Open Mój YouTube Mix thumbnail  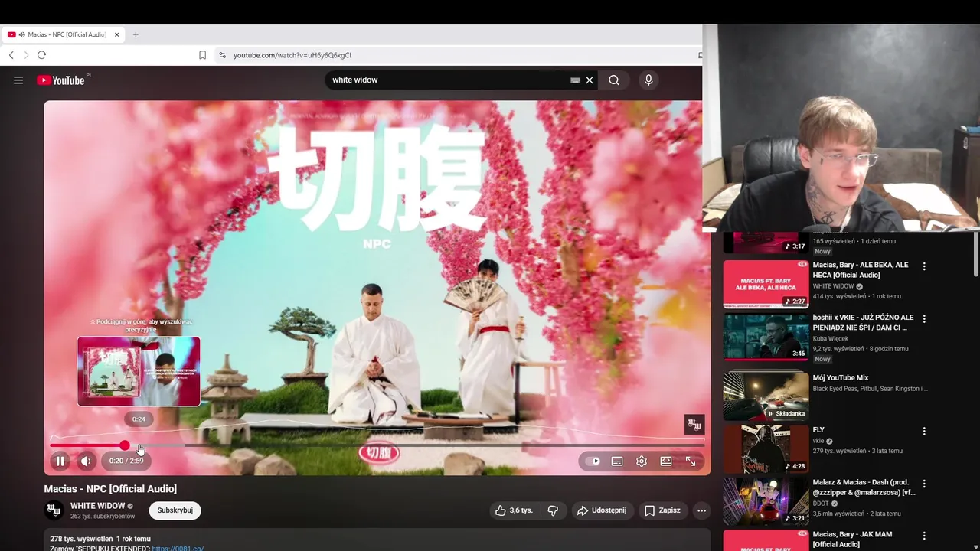coord(766,396)
